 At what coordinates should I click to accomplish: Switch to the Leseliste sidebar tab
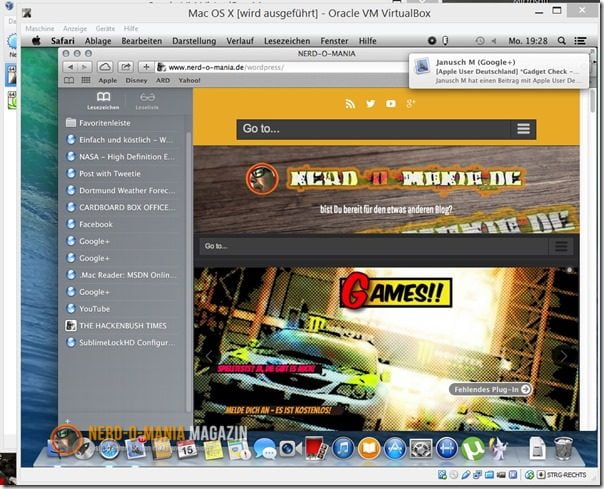[x=148, y=100]
